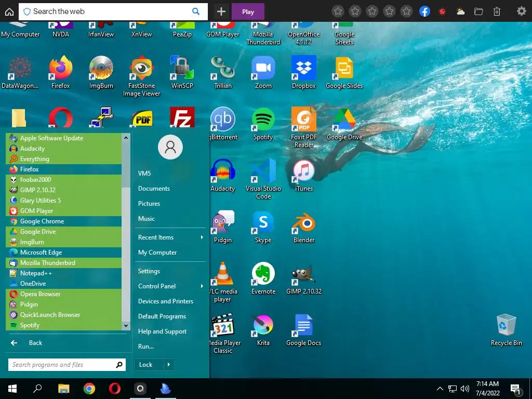Select QuickLaunch Browser in programs list
Viewport: 532px width, 399px height.
64,315
